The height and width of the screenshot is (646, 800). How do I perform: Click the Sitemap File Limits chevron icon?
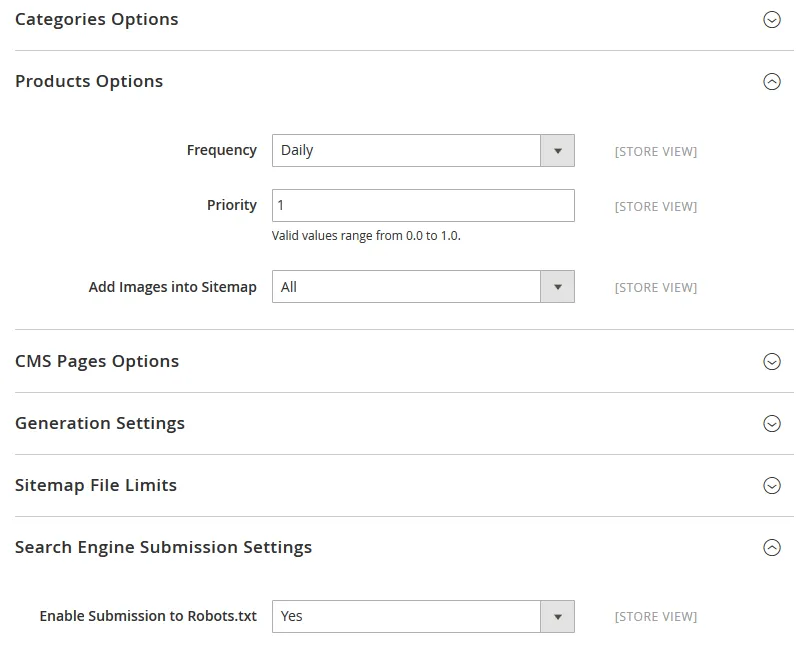coord(771,485)
